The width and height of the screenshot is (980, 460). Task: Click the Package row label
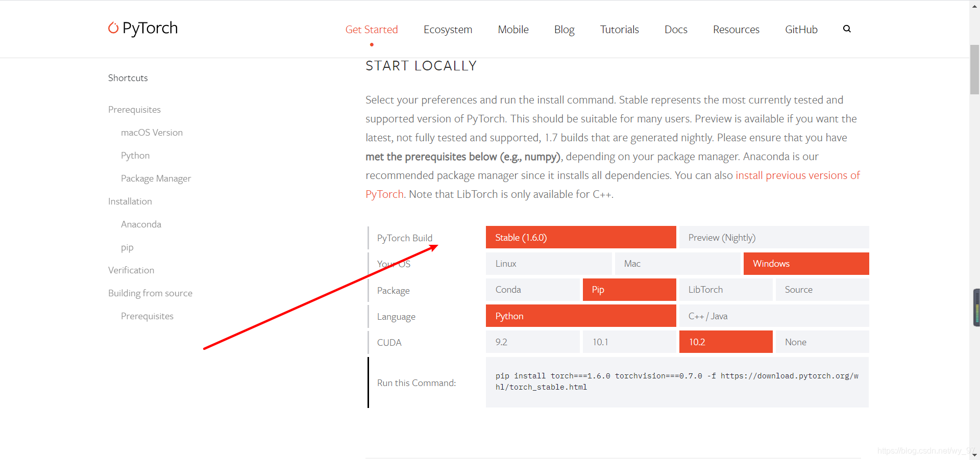[x=393, y=291]
